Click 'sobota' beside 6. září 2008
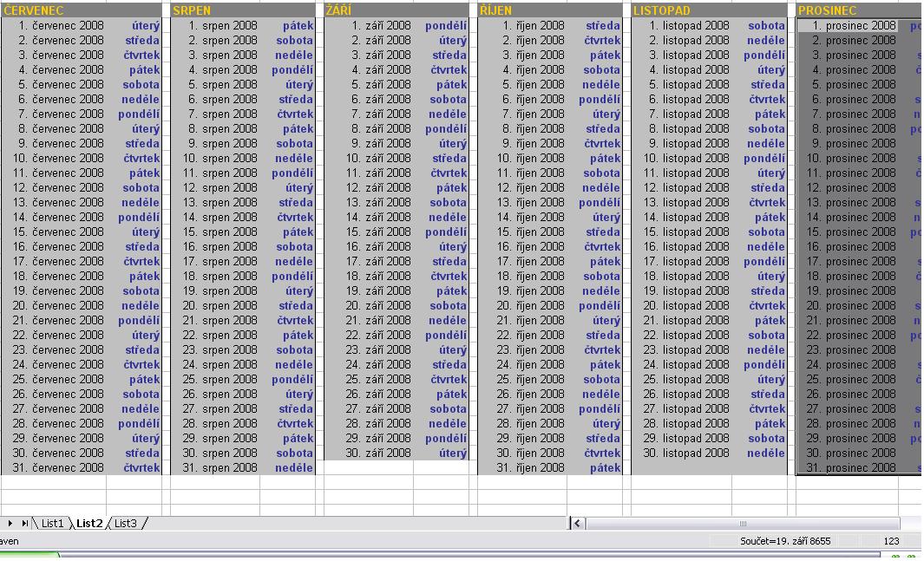The image size is (924, 561). click(x=448, y=100)
